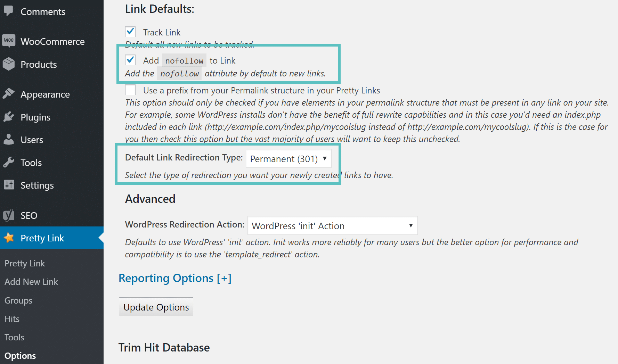Click the Update Options button
Screen dimensions: 618x364
156,307
